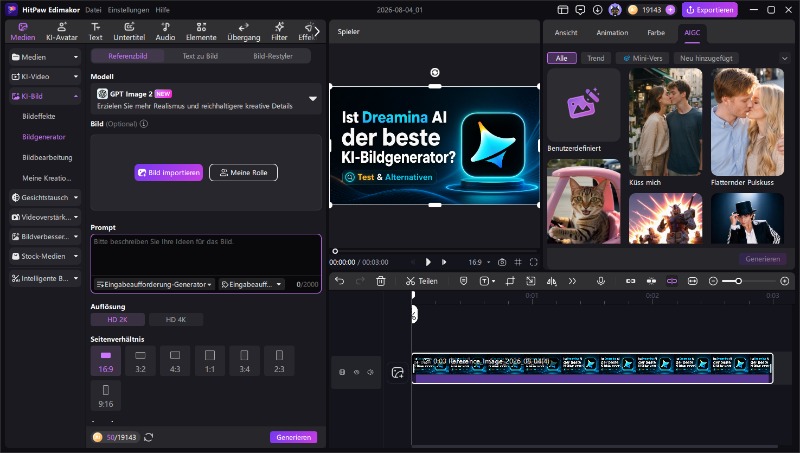Select the crop tool in timeline toolbar
800x453 pixels.
click(x=510, y=281)
